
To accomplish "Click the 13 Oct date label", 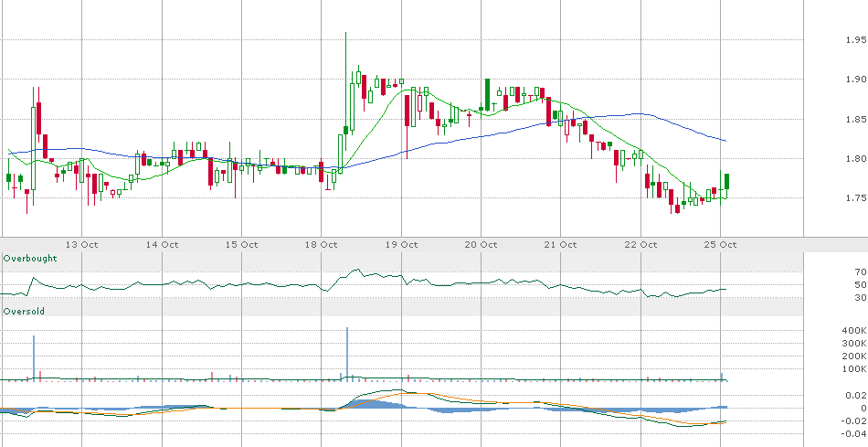I will click(82, 245).
